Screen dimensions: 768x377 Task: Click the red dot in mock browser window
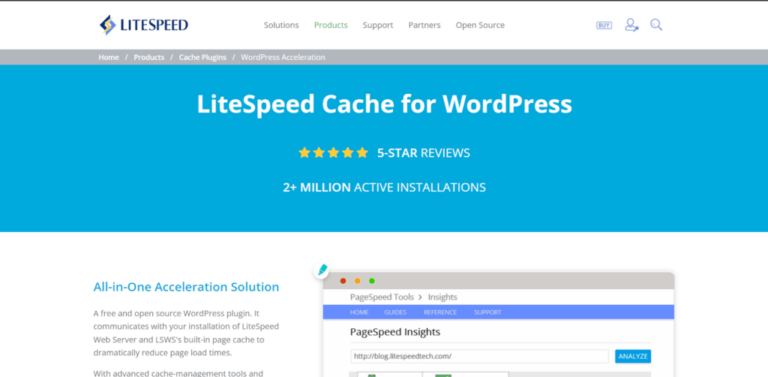click(343, 281)
